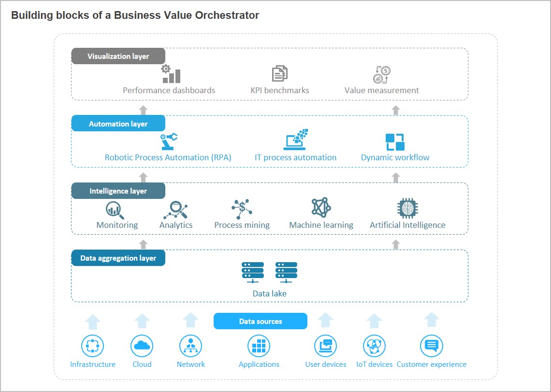Select the Intelligence layer label
Viewport: 551px width, 392px height.
[x=118, y=191]
